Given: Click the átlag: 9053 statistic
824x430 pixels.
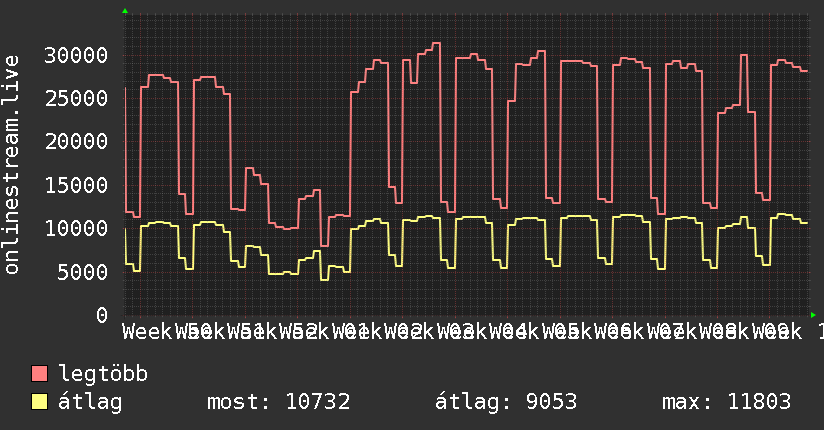Looking at the screenshot, I should tap(506, 402).
